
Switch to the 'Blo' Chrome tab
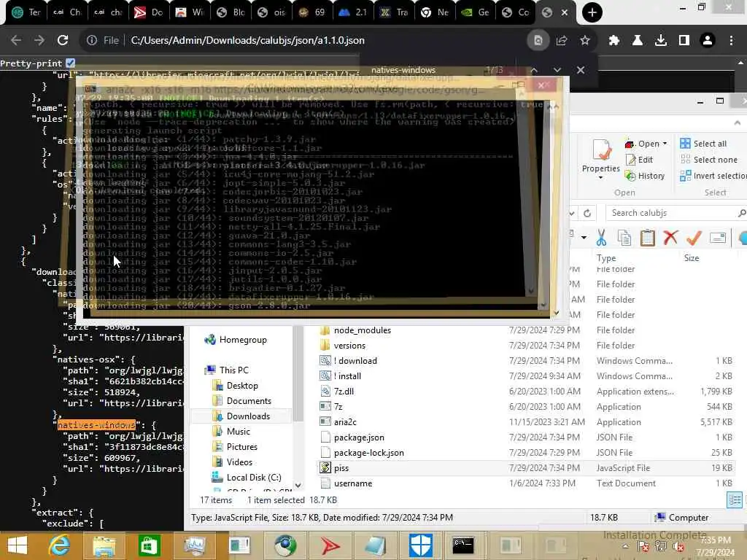[231, 12]
